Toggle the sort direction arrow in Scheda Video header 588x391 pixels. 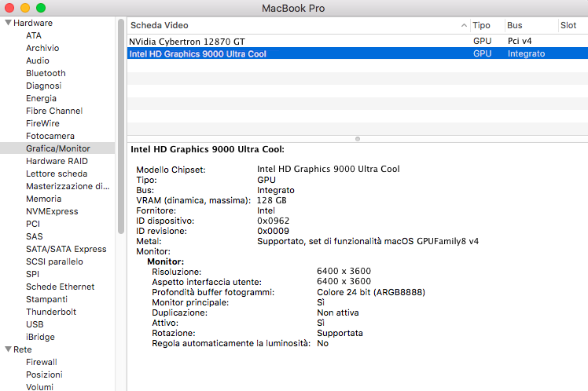(464, 25)
